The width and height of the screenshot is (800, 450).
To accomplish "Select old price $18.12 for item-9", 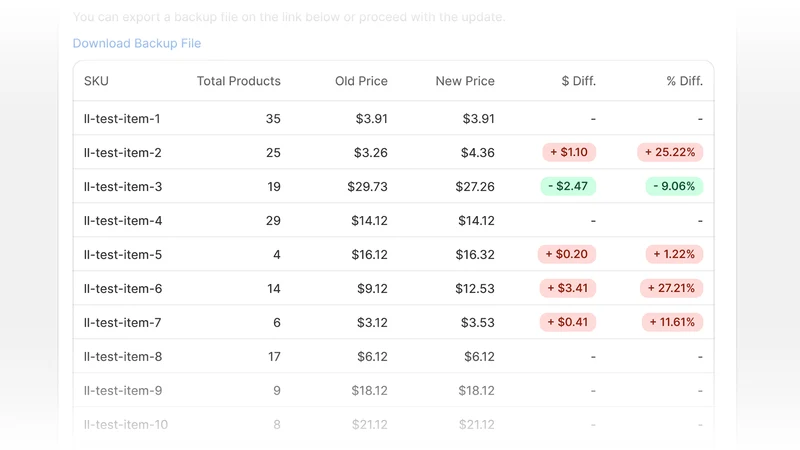I will click(x=369, y=391).
